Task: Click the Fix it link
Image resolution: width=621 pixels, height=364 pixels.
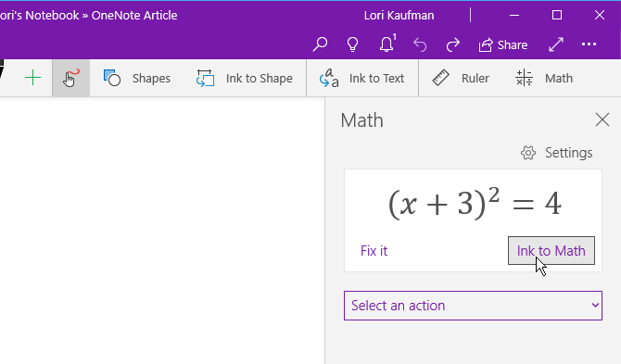Action: tap(374, 251)
